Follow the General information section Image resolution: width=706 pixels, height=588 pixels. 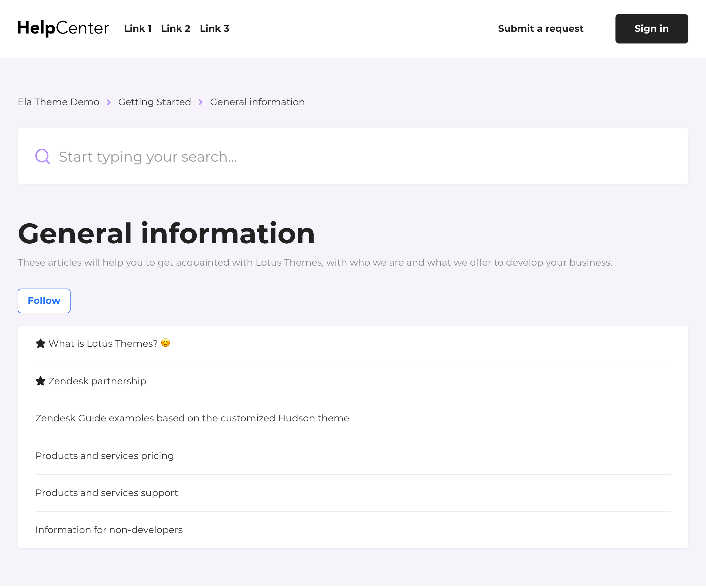[x=44, y=301]
